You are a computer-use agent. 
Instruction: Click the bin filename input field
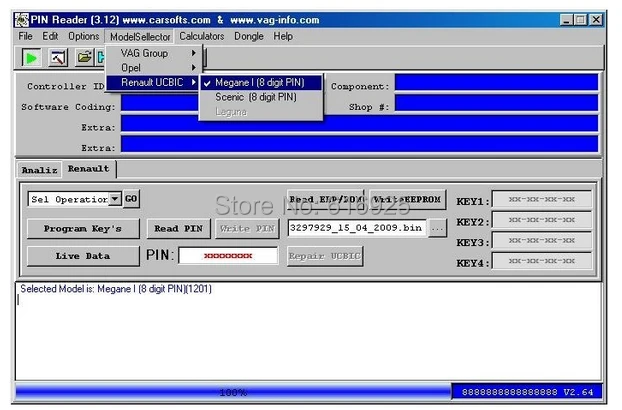[357, 228]
